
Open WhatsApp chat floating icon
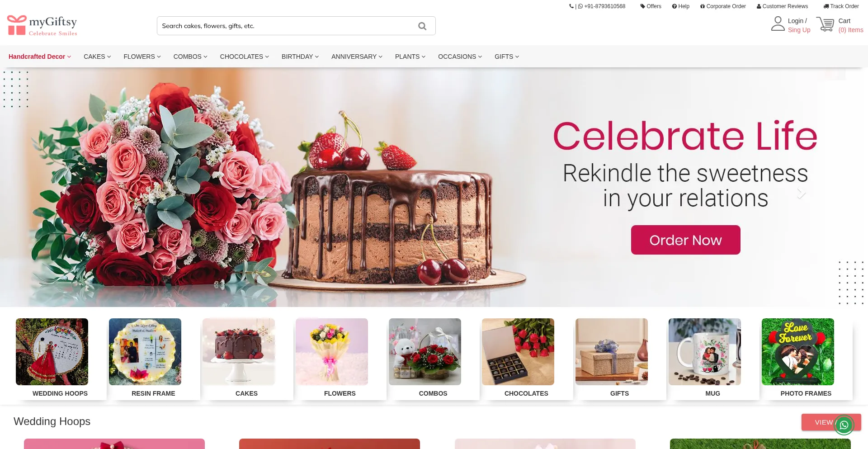pos(844,425)
